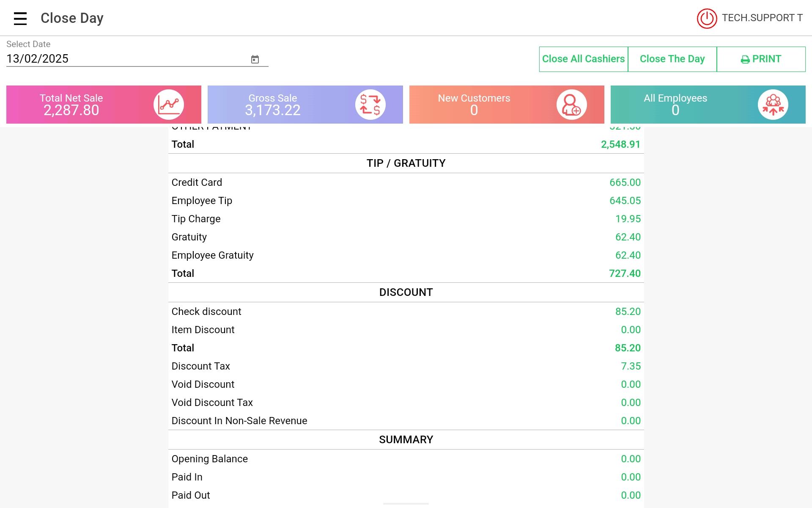This screenshot has height=508, width=812.
Task: Select the Employee Gratuity row label
Action: coord(212,255)
